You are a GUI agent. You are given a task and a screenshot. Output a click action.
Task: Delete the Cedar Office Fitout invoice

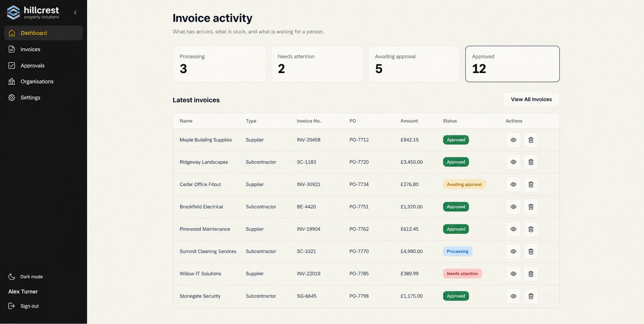pos(531,184)
